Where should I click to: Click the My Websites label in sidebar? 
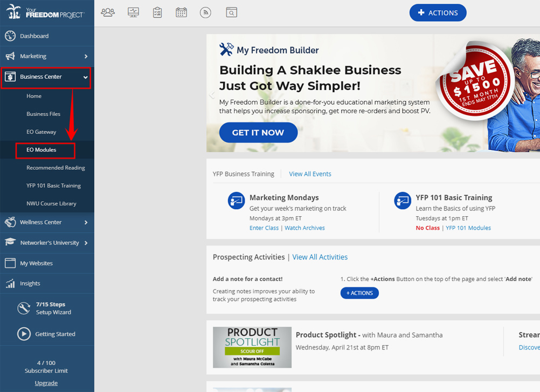click(36, 263)
